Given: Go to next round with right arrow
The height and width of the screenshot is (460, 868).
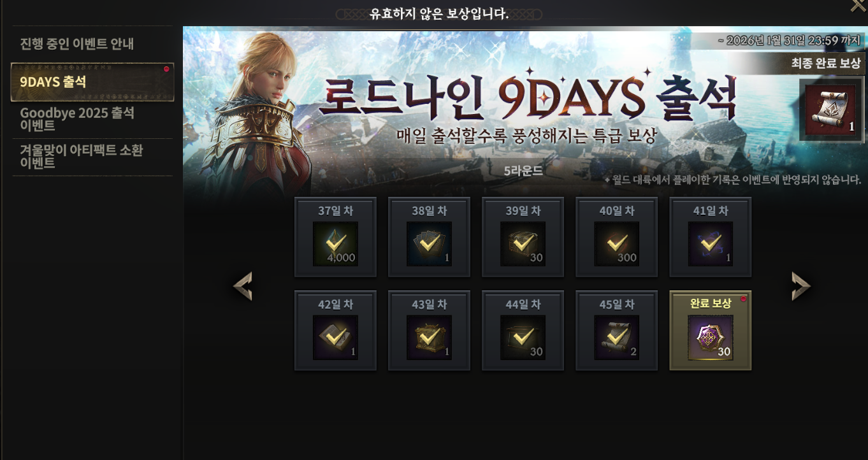Looking at the screenshot, I should coord(801,286).
